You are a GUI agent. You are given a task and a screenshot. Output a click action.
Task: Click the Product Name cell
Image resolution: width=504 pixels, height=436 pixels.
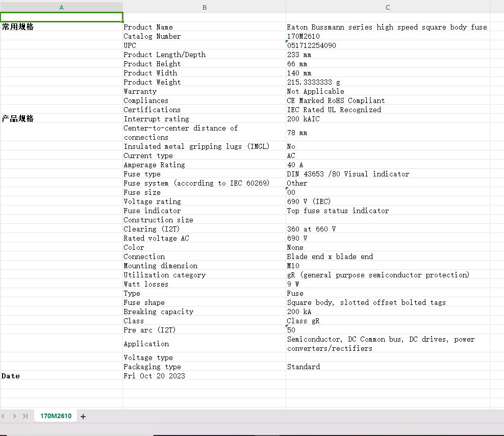205,27
